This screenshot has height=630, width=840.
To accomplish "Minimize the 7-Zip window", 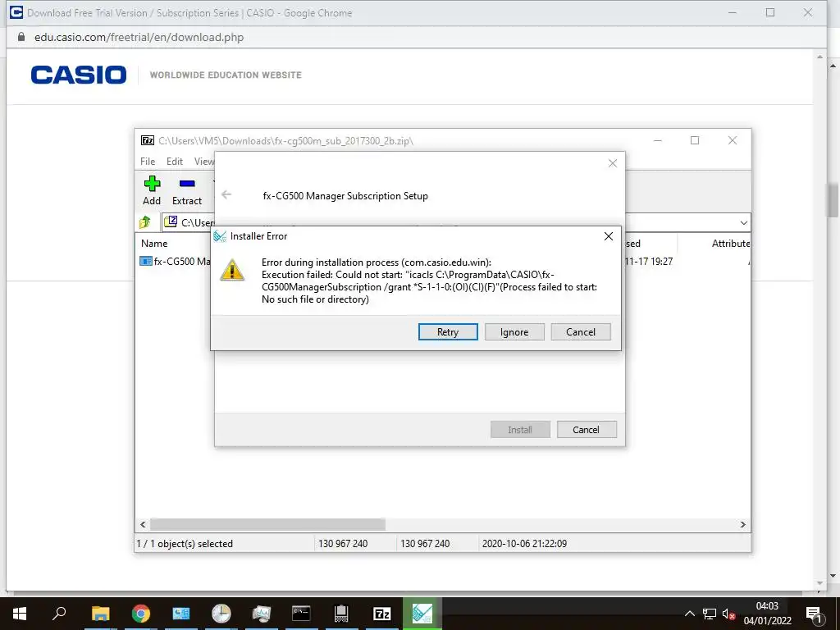I will 658,140.
